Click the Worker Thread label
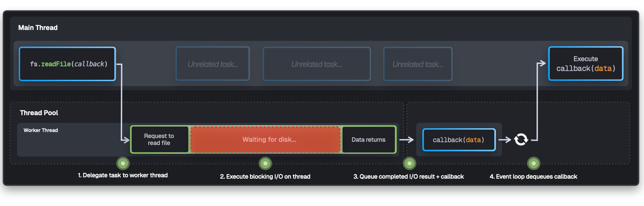 pyautogui.click(x=41, y=130)
